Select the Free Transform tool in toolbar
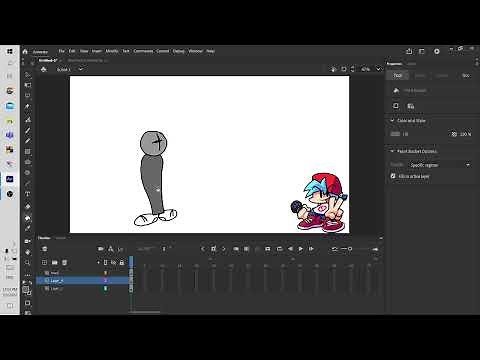Screen dimensions: 480x360 pos(28,85)
